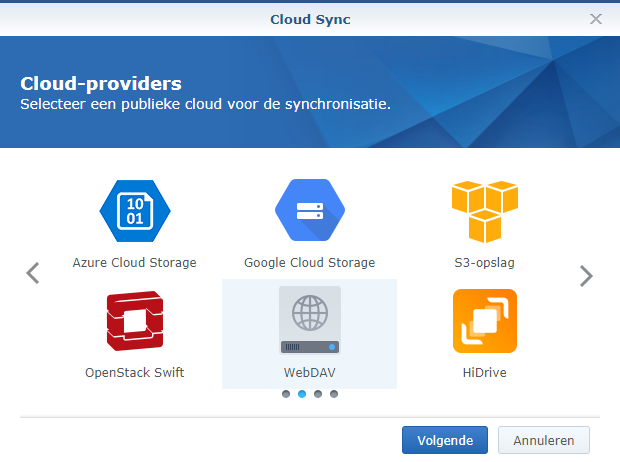Choose the orange HiDrive icon

click(485, 321)
